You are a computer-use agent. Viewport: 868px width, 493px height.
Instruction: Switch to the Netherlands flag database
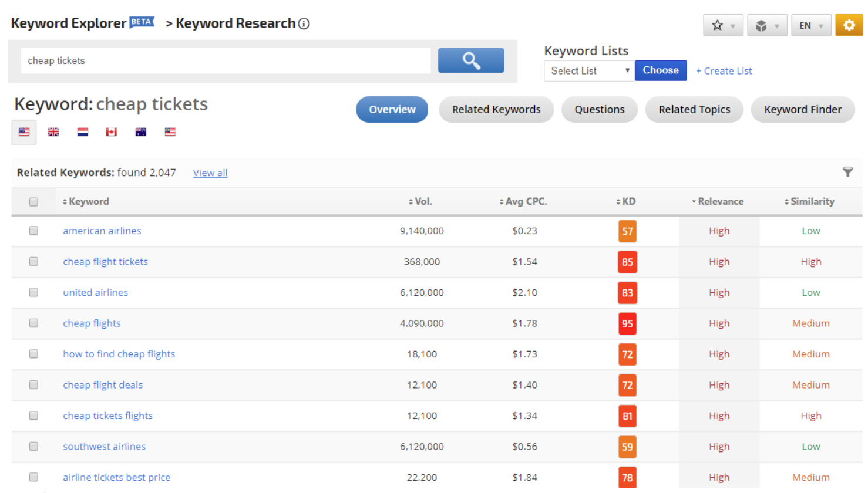click(83, 132)
